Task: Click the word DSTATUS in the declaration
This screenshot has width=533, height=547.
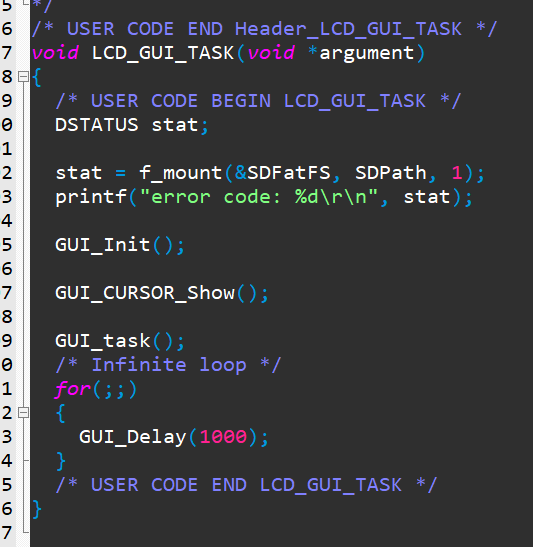Action: pyautogui.click(x=97, y=125)
